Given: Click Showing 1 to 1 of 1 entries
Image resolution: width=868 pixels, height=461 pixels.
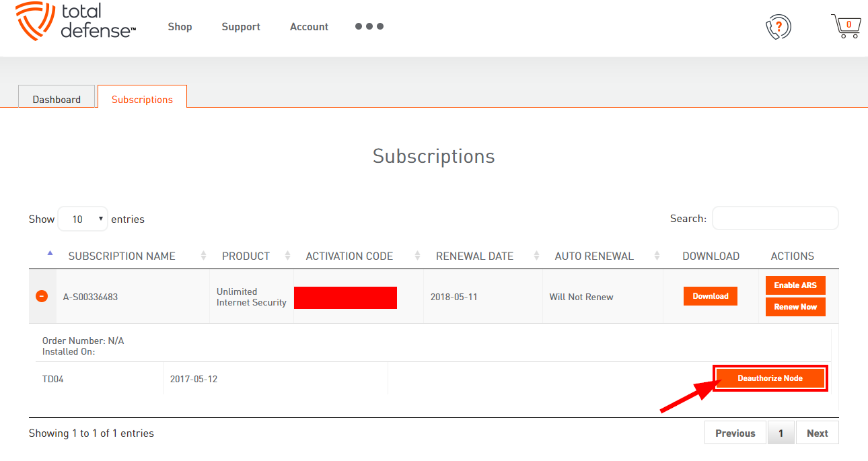Looking at the screenshot, I should click(92, 433).
